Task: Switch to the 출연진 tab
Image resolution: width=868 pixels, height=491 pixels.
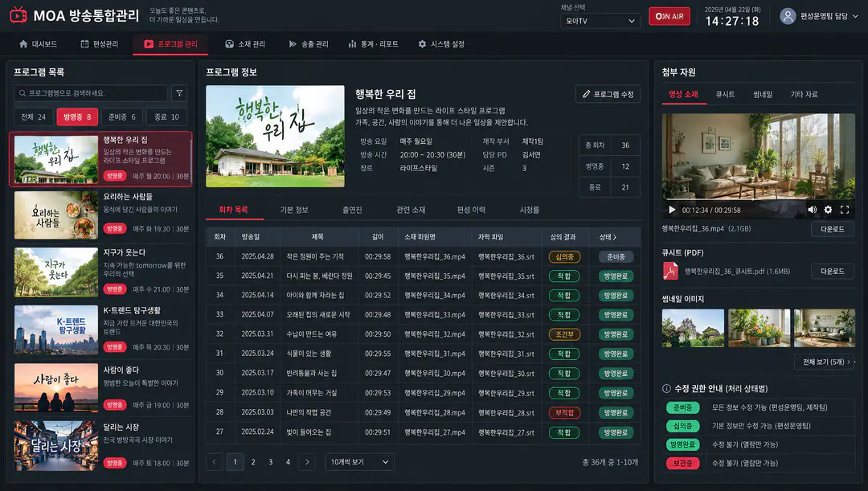Action: pyautogui.click(x=352, y=210)
